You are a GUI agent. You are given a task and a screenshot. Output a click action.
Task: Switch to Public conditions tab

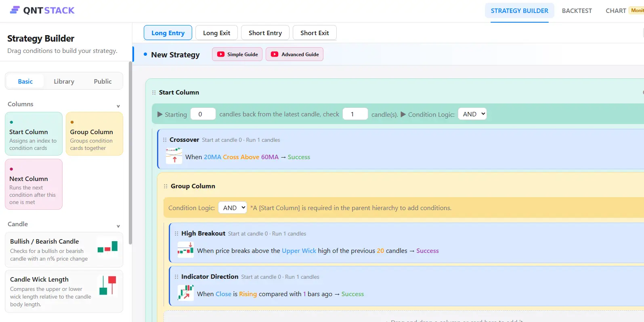(x=103, y=81)
